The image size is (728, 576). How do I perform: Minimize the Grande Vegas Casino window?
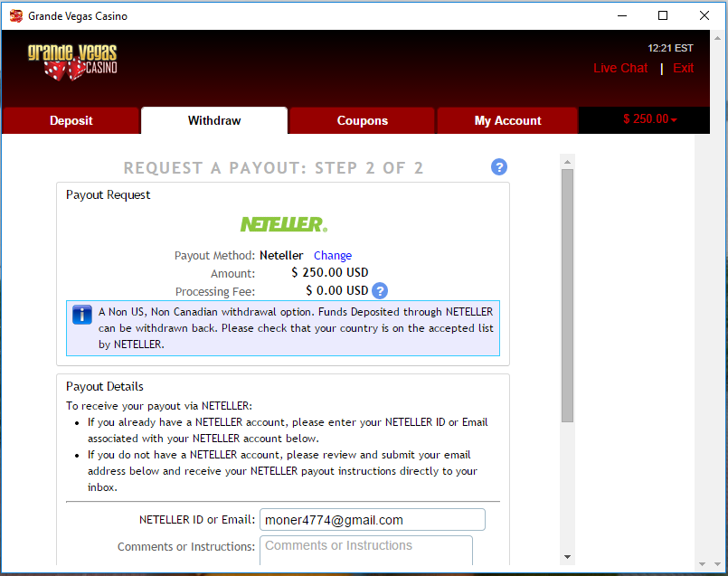tap(622, 15)
